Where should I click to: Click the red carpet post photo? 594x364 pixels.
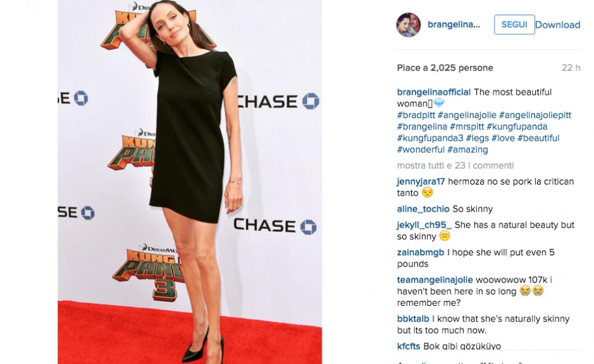(x=190, y=182)
